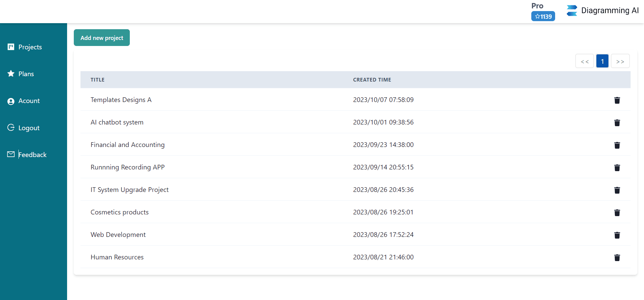Click trash icon for Web Development

617,235
